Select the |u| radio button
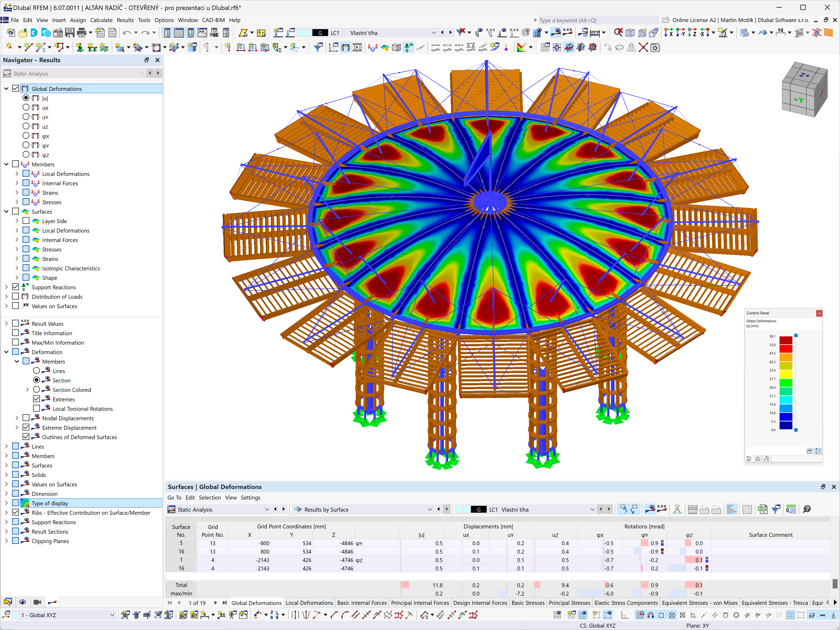Screen dimensions: 840x630 [27, 97]
